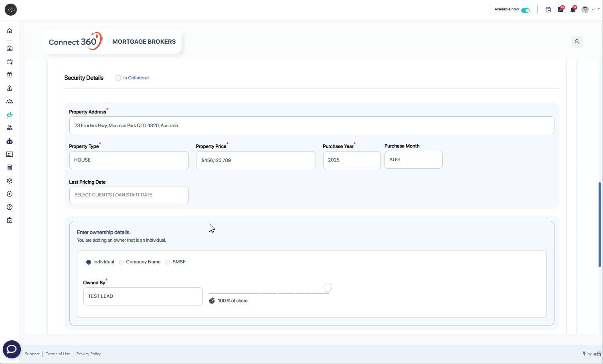
Task: Click the contact card sidebar icon
Action: (x=10, y=154)
